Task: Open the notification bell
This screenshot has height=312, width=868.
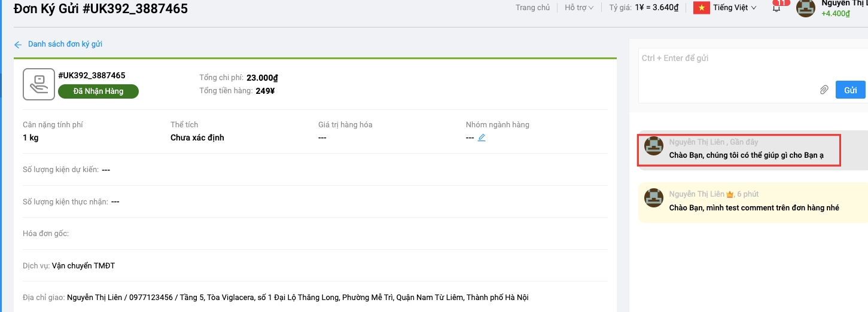Action: coord(776,8)
